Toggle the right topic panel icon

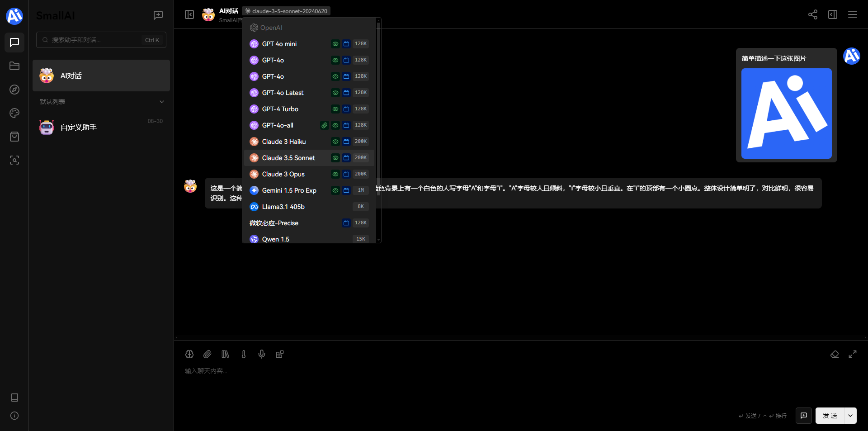833,14
